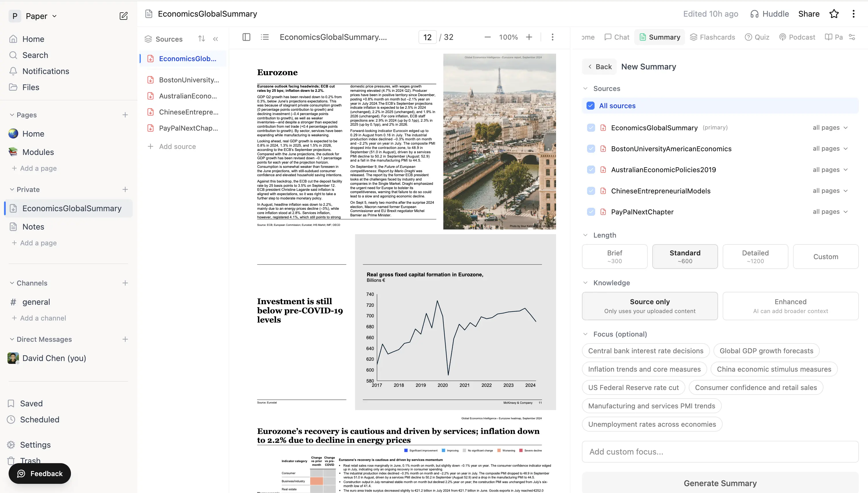This screenshot has height=493, width=868.
Task: Select Brief ~300 length option
Action: pyautogui.click(x=615, y=256)
